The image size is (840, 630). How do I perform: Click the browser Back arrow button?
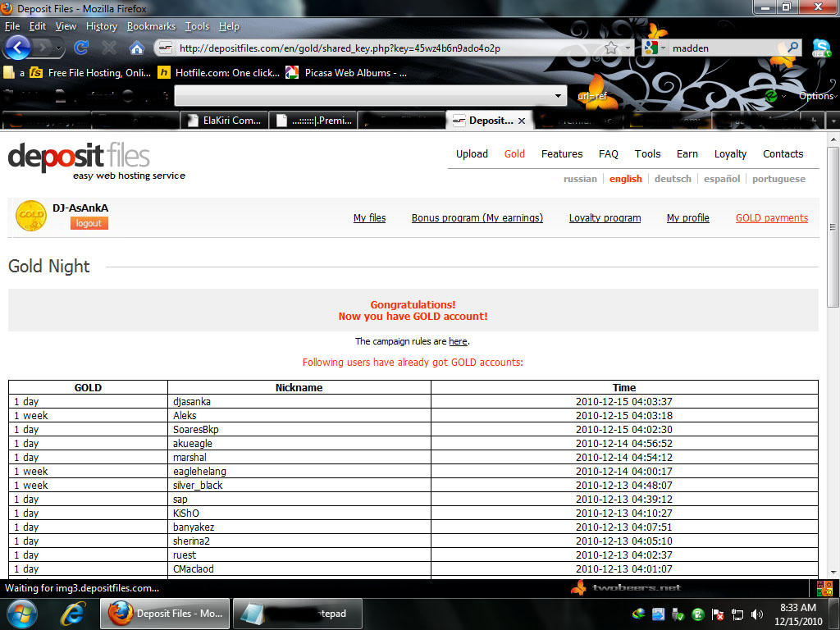[17, 48]
